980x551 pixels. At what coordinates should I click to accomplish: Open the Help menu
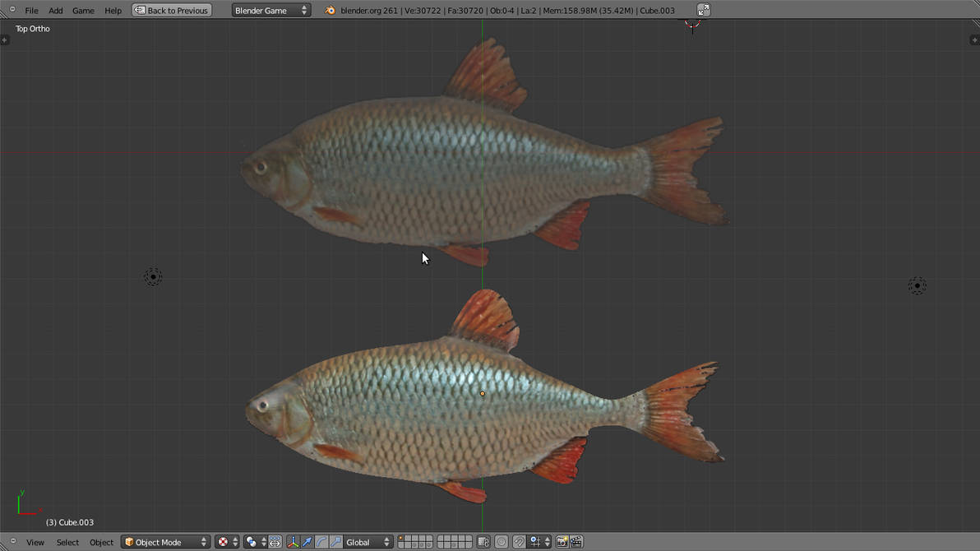[x=113, y=11]
